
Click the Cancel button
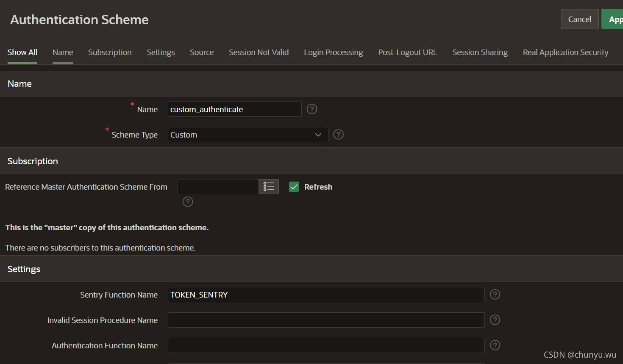579,19
